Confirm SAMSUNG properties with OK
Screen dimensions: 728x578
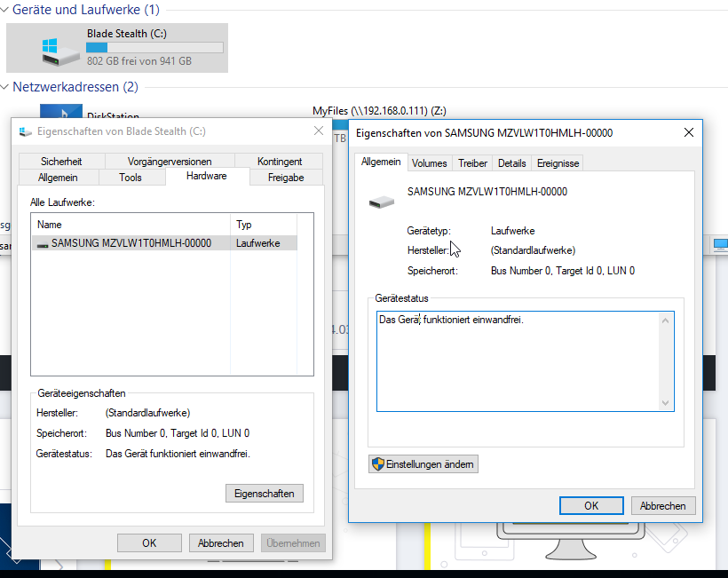pyautogui.click(x=591, y=505)
